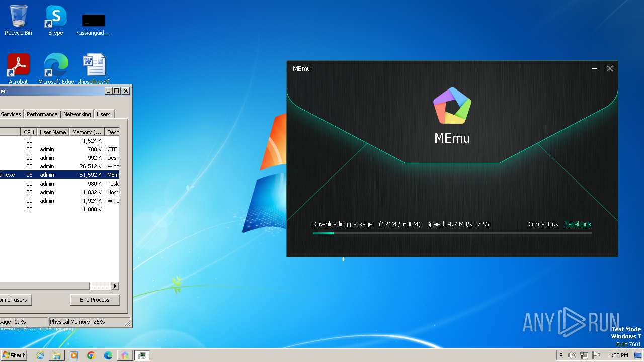Switch to MEmu installer taskbar button
The width and height of the screenshot is (644, 362).
pos(125,355)
